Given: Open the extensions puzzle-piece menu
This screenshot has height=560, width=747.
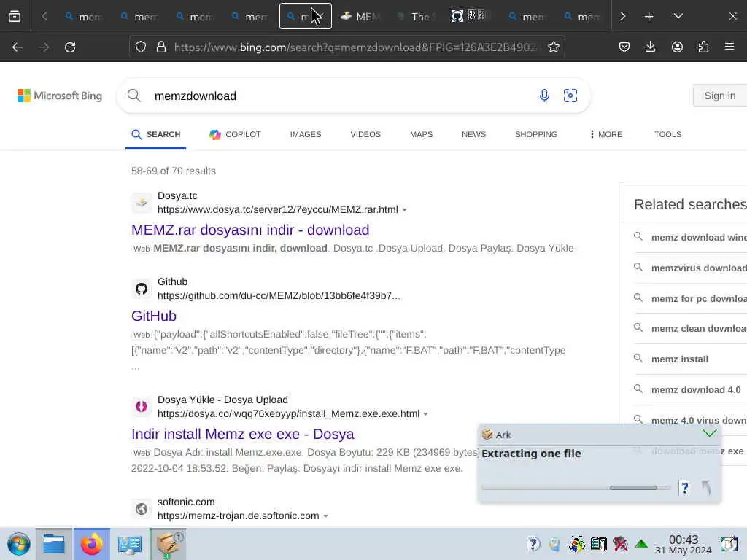Looking at the screenshot, I should [x=703, y=47].
